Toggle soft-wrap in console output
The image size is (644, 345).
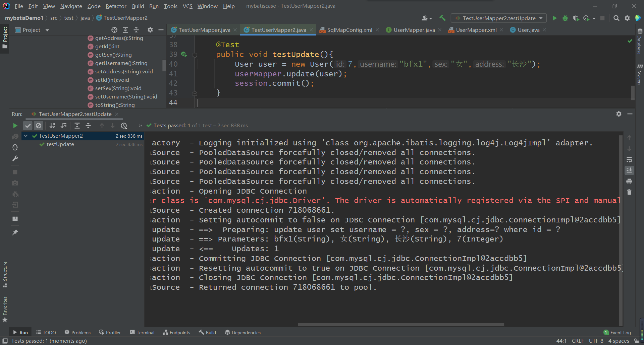[x=629, y=160]
